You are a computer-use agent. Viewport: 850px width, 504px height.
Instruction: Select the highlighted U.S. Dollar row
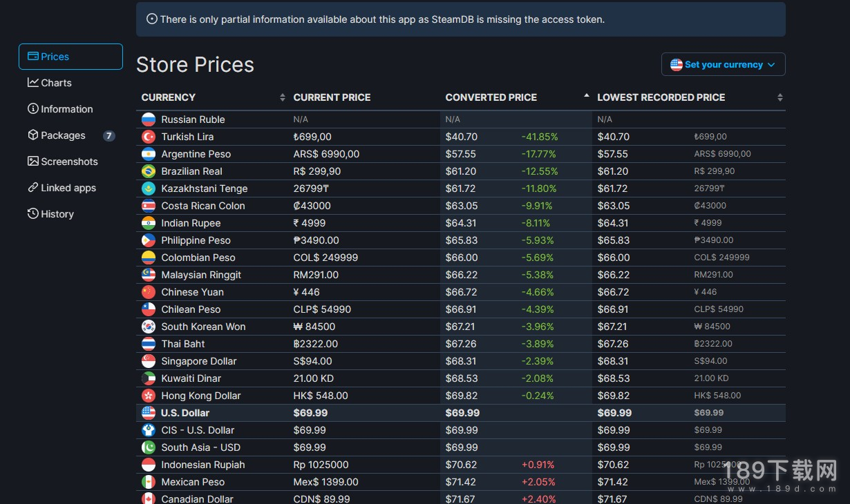[x=461, y=413]
